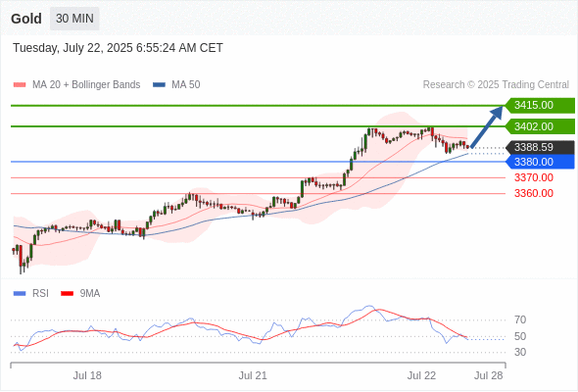Toggle the MA 20 + Bollinger Bands legend label
578x392 pixels.
(86, 85)
